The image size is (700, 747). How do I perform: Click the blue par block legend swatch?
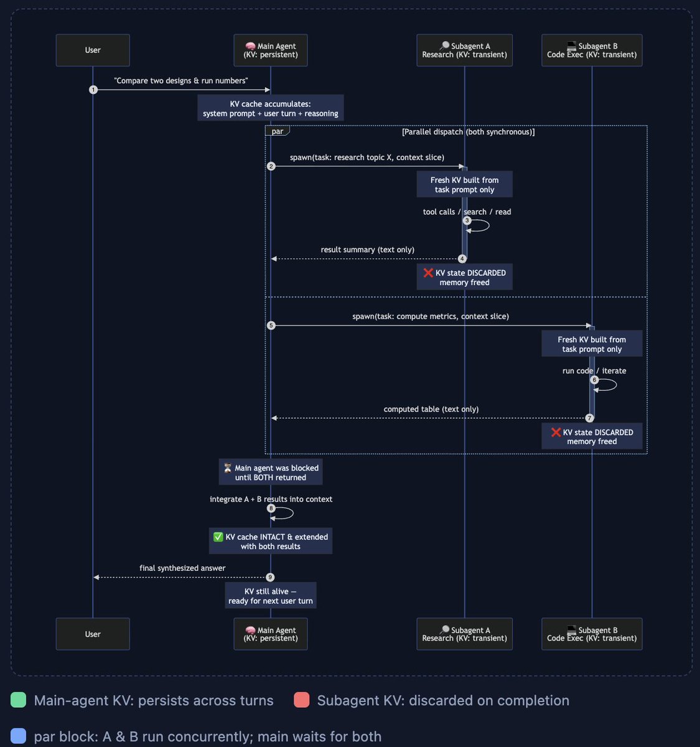19,736
